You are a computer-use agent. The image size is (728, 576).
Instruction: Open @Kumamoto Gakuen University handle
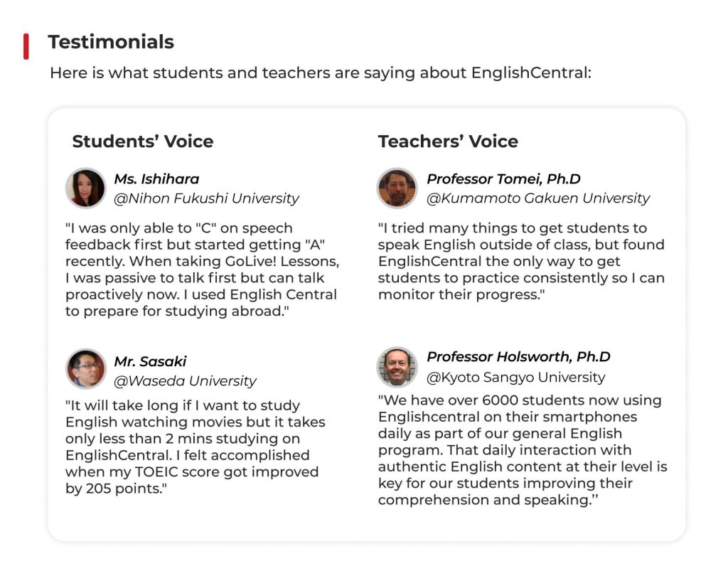(538, 198)
